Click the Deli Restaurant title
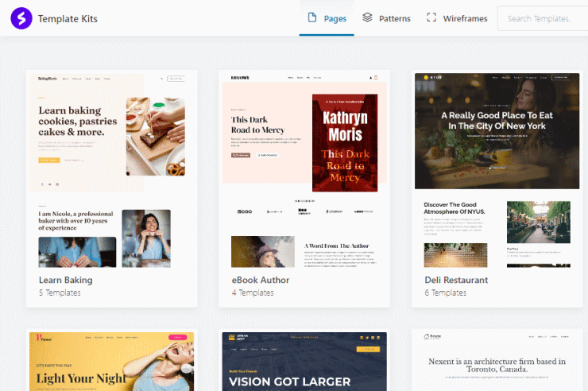Viewport: 588px width, 391px height. point(456,280)
